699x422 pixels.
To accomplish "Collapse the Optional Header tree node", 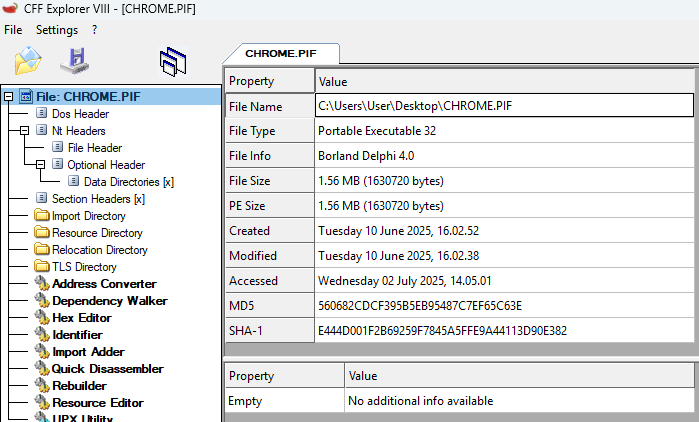I will (41, 164).
